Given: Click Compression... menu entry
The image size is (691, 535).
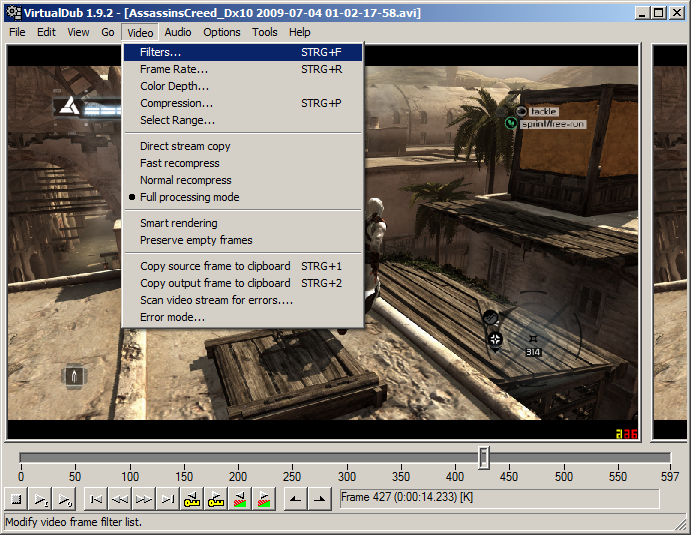Looking at the screenshot, I should (x=177, y=103).
